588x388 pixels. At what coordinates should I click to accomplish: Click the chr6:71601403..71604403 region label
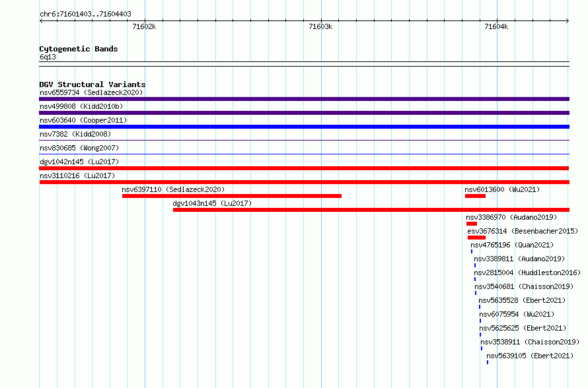point(85,14)
